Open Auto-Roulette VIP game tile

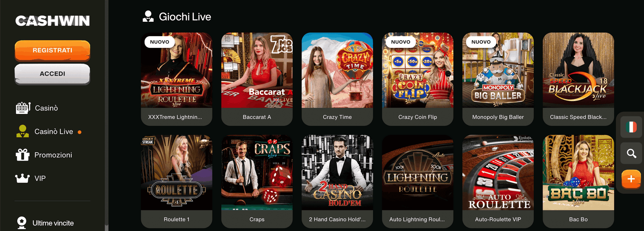point(498,181)
